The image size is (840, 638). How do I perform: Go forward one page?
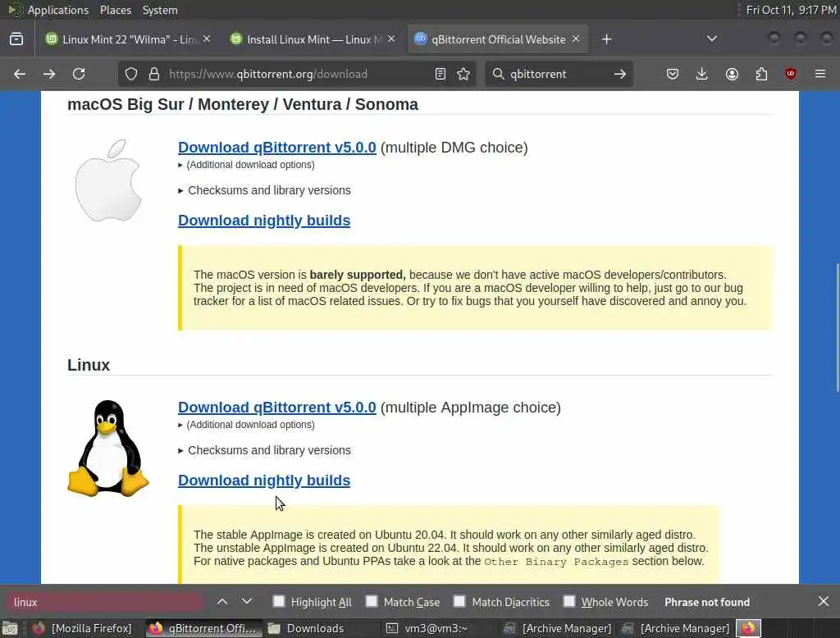tap(48, 74)
